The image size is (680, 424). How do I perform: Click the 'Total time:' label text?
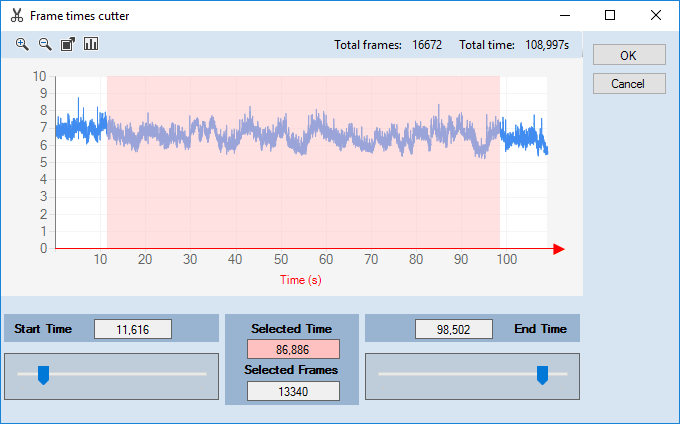point(487,45)
